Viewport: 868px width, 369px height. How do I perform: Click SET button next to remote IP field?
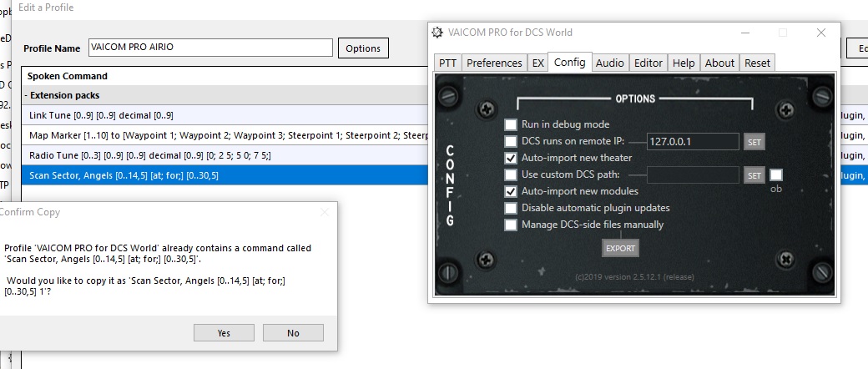point(754,142)
